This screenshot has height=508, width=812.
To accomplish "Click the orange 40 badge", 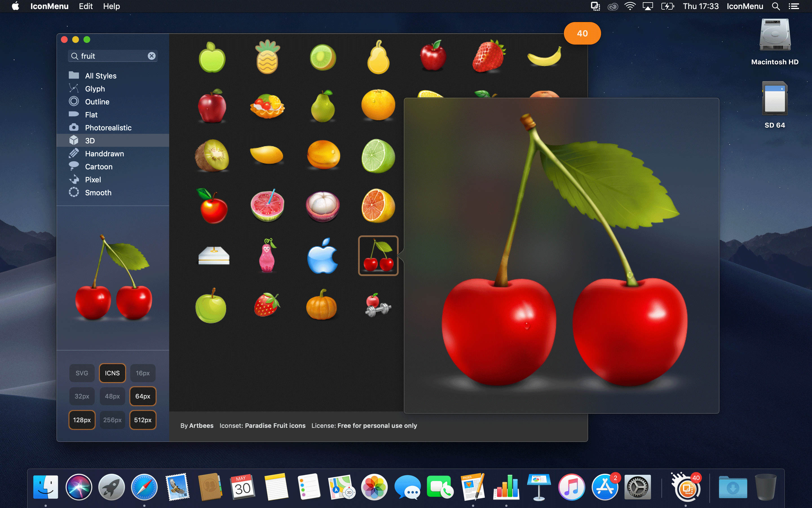I will pyautogui.click(x=582, y=33).
